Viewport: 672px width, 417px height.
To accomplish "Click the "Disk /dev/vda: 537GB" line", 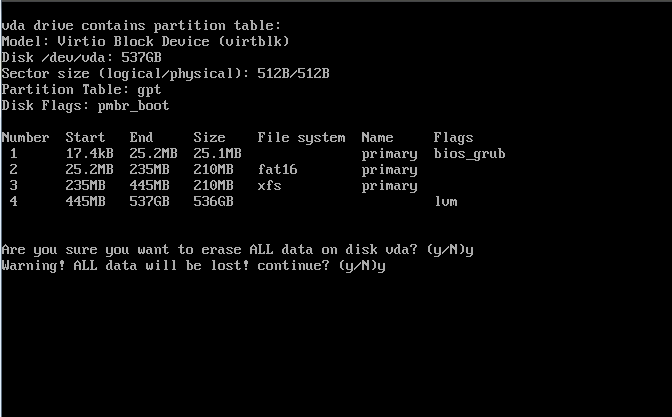I will coord(81,57).
